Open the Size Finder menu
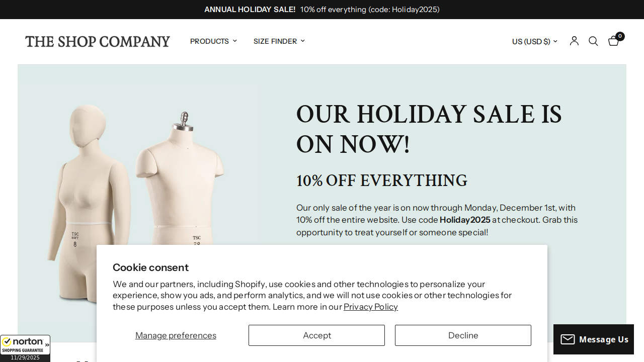The width and height of the screenshot is (644, 362). click(x=275, y=41)
